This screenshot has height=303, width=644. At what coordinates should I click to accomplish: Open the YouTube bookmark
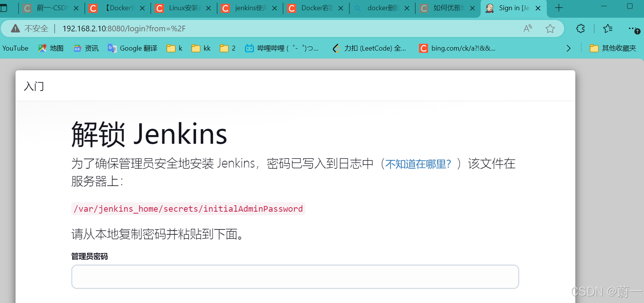pos(15,48)
